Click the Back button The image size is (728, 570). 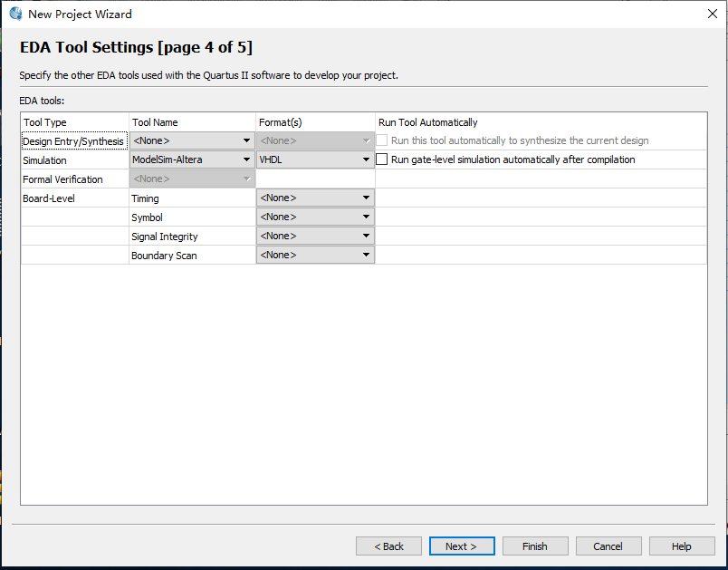tap(388, 546)
